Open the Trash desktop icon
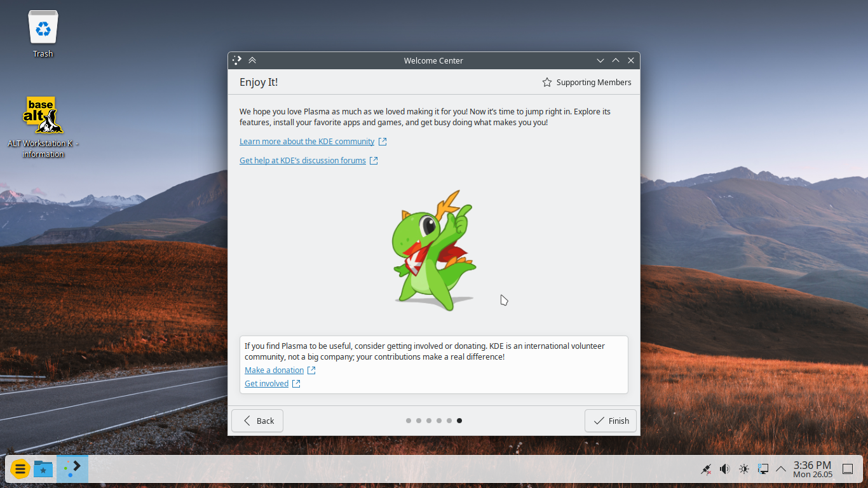 pos(43,34)
